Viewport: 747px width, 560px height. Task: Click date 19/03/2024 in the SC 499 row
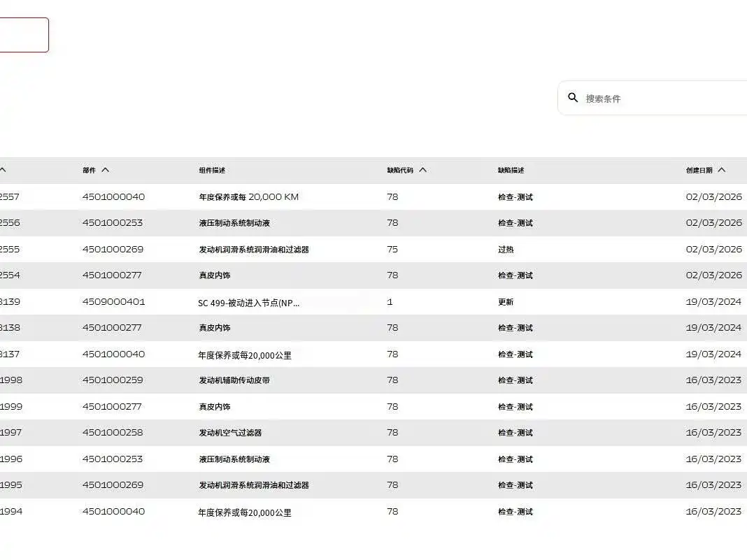[713, 302]
